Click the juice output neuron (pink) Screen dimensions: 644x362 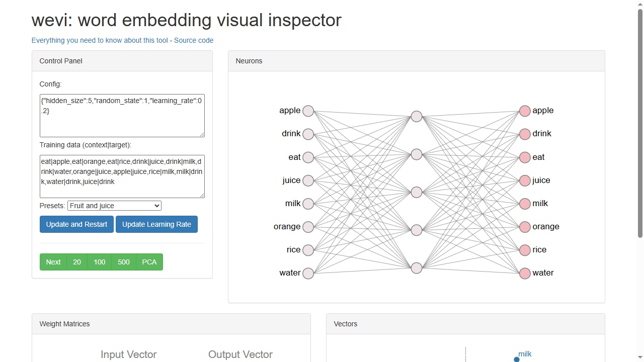[x=525, y=180]
